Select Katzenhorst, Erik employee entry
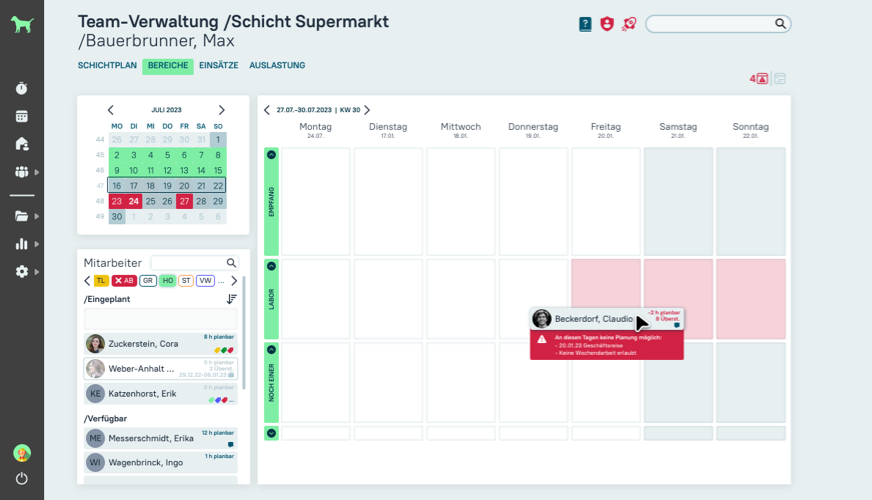Viewport: 872px width, 500px height. (x=161, y=394)
